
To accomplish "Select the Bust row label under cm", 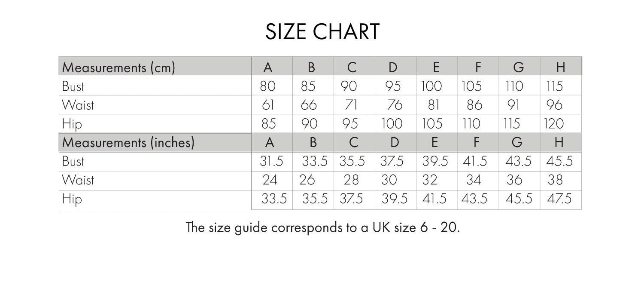I will point(73,86).
